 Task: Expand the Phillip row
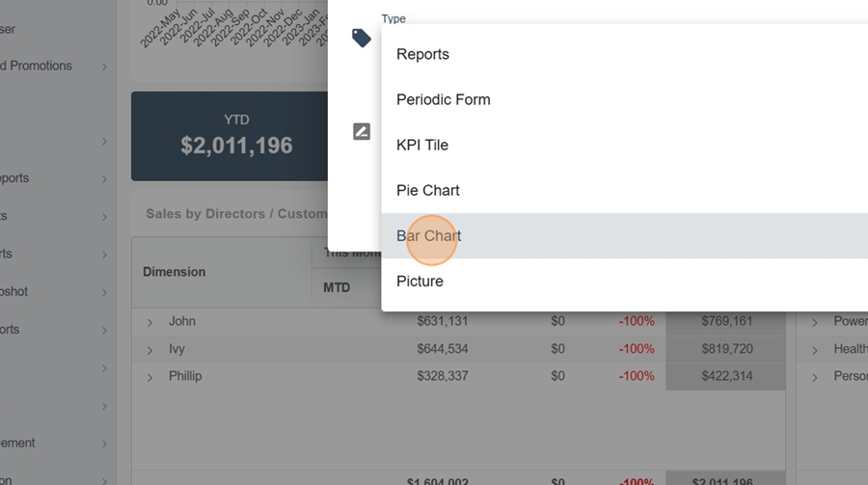click(x=150, y=377)
